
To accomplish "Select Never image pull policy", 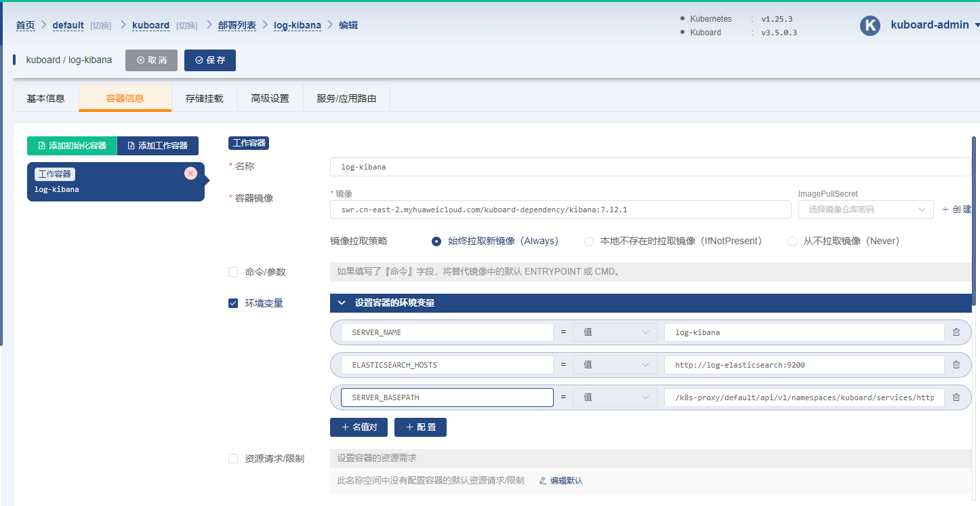I will tap(792, 241).
